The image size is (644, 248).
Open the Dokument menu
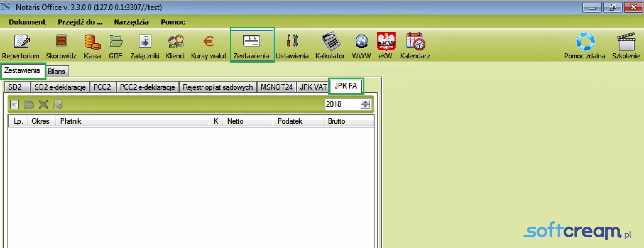coord(27,22)
